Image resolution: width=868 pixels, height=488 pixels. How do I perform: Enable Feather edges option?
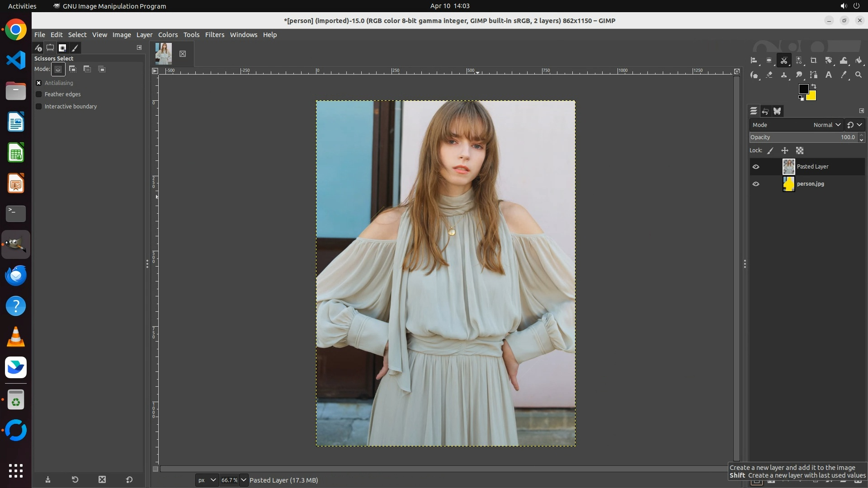(x=39, y=94)
